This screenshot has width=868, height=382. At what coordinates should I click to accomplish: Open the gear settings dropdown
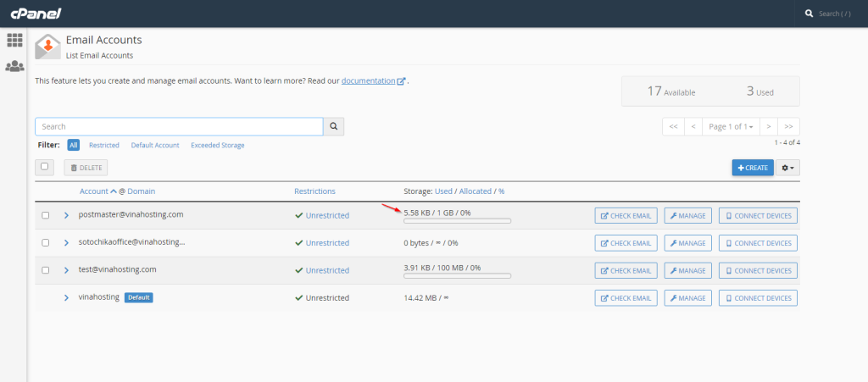tap(788, 168)
